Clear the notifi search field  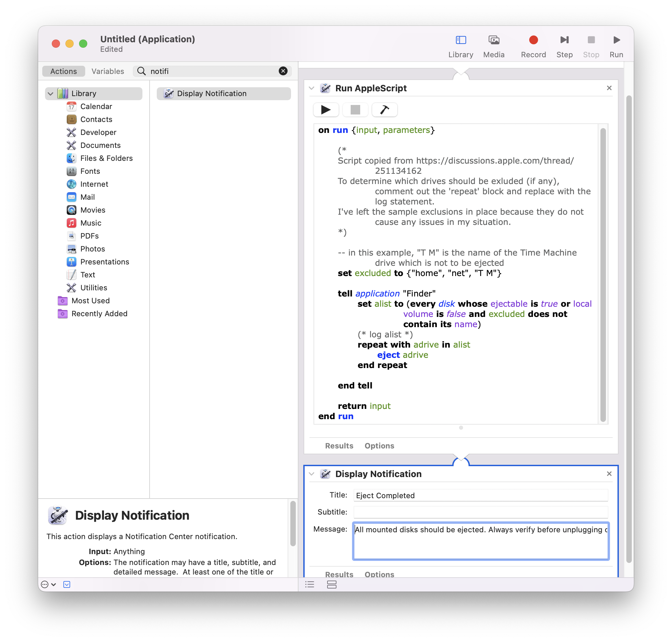[x=283, y=71]
